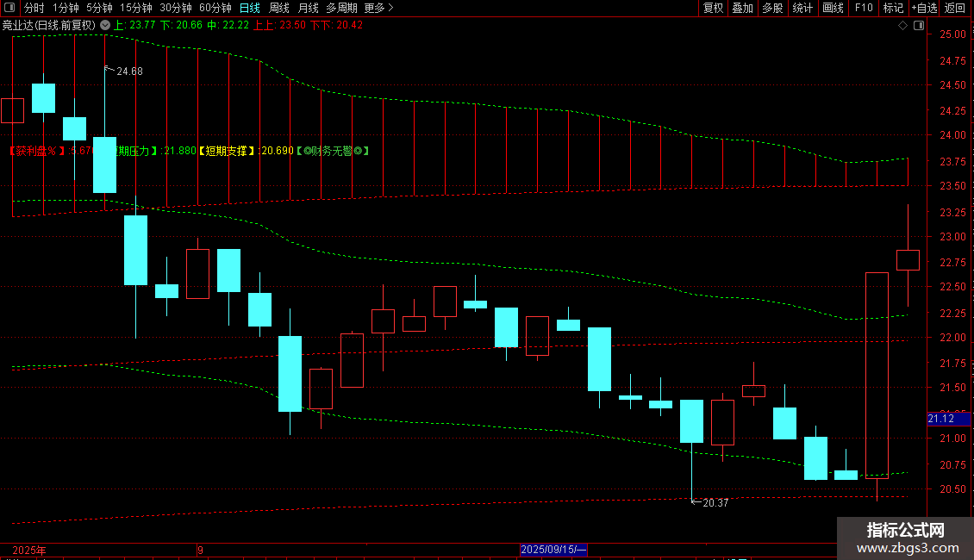Click the 24.68 high price label
Image resolution: width=974 pixels, height=560 pixels.
[130, 72]
